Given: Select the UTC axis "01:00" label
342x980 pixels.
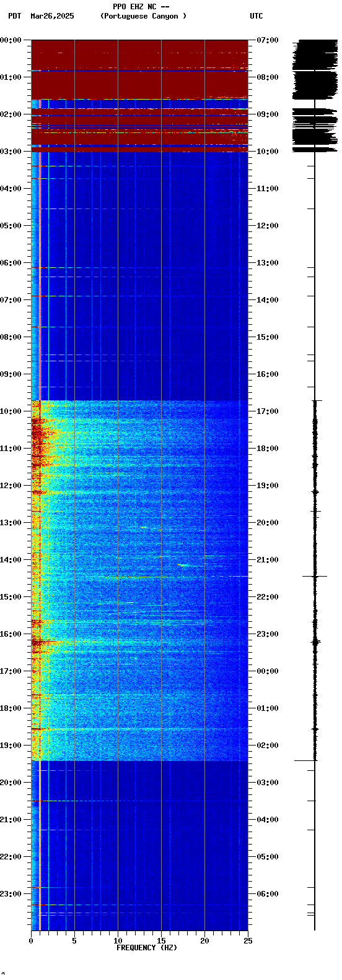Looking at the screenshot, I should tap(268, 708).
